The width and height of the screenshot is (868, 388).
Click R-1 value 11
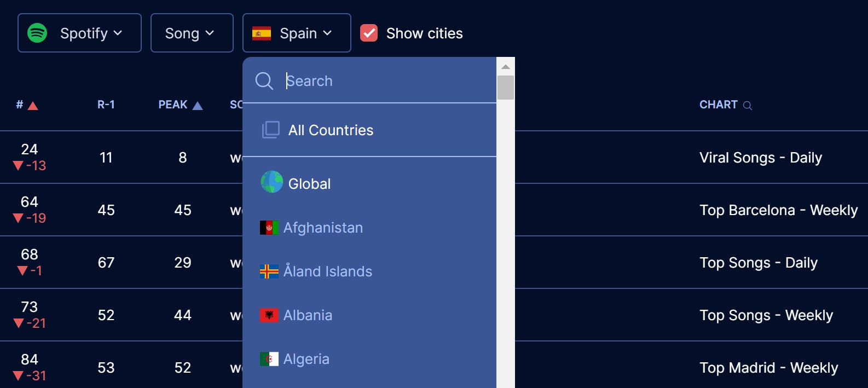click(x=106, y=158)
